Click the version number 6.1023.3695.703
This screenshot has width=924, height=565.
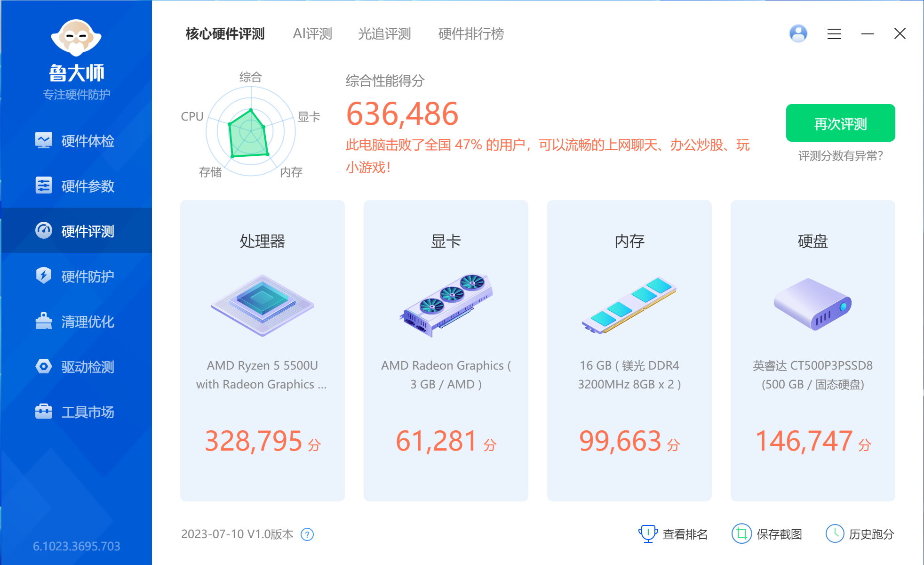76,546
